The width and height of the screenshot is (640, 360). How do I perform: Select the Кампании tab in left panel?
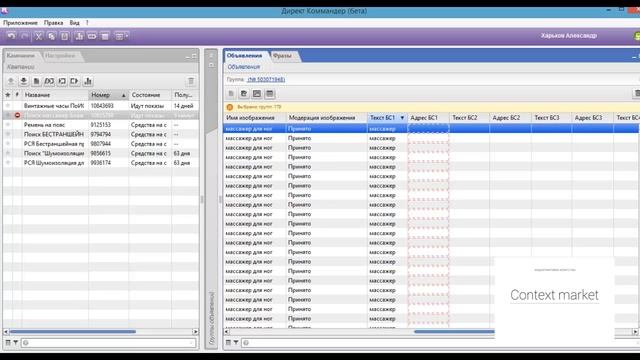21,56
